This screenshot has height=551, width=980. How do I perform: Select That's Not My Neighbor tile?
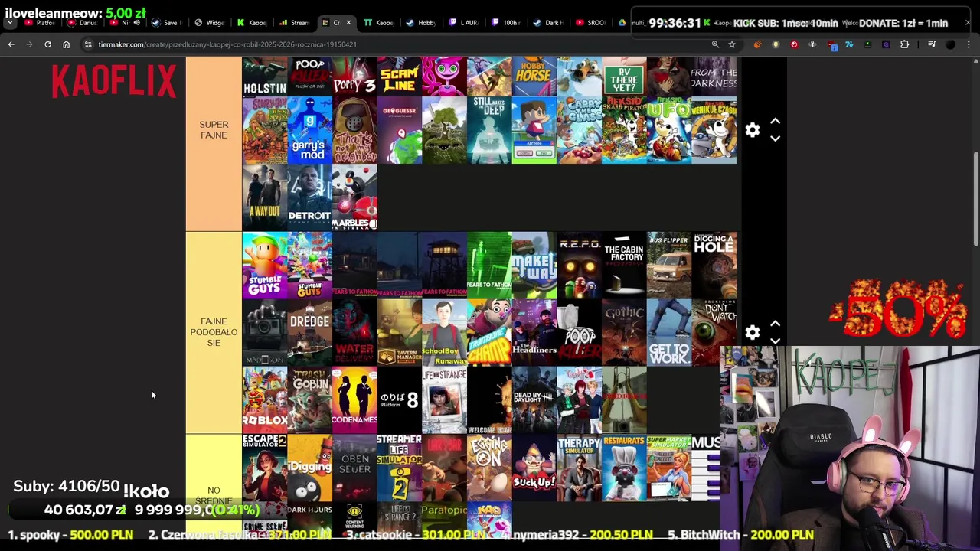pyautogui.click(x=354, y=130)
